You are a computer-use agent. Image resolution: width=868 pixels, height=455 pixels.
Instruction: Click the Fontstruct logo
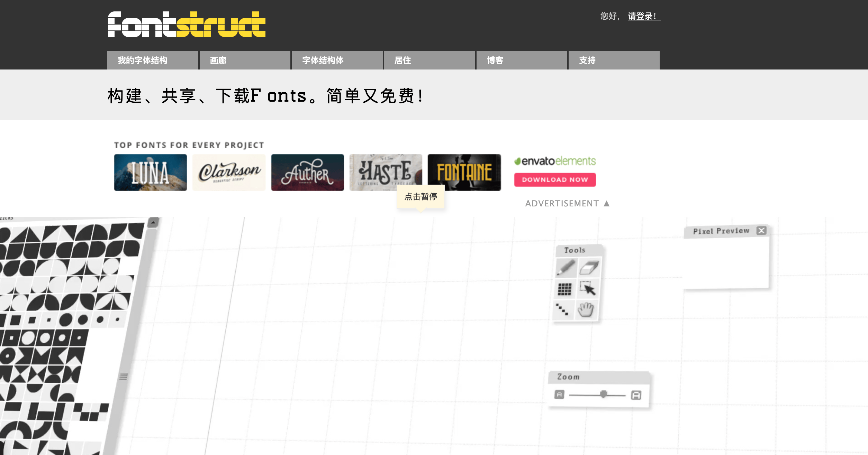[x=187, y=24]
